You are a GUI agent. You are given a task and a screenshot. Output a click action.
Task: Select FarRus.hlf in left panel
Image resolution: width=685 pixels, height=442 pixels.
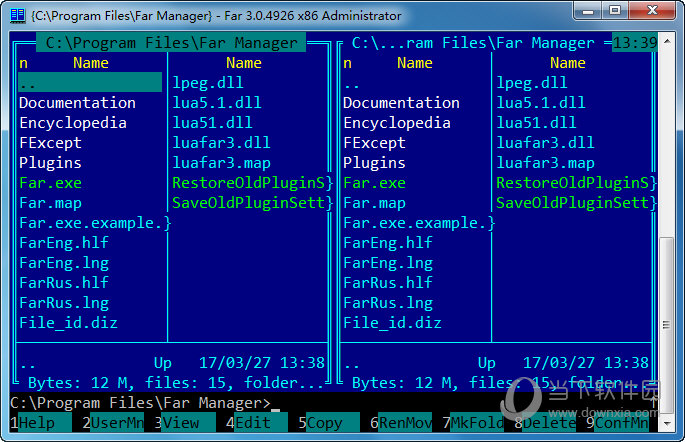(x=64, y=283)
